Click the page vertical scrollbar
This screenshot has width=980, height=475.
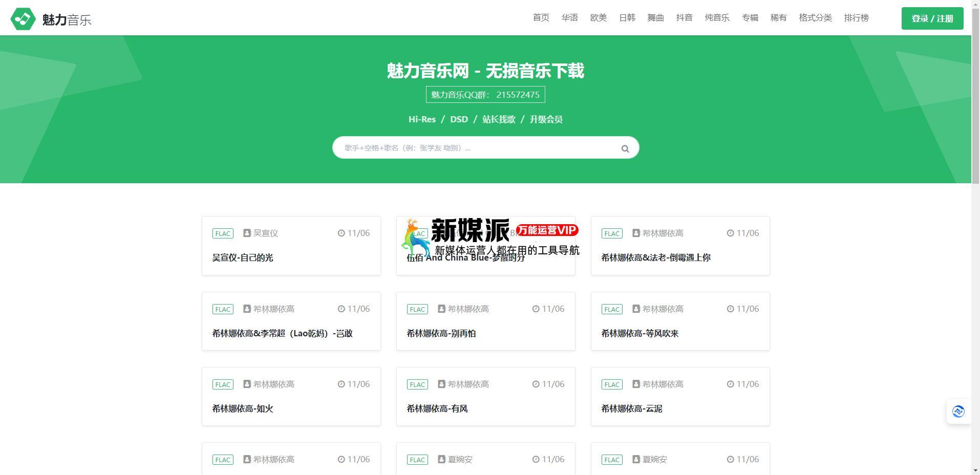pos(975,95)
